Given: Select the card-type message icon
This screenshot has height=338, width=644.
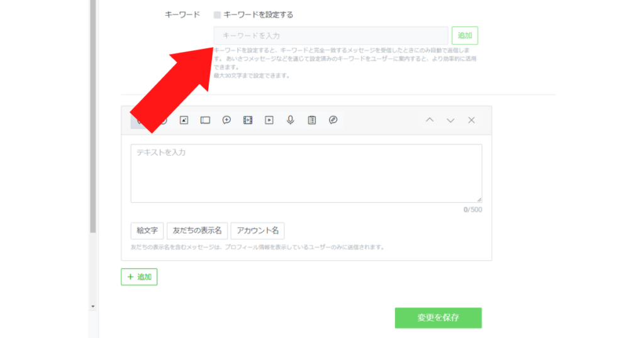Looking at the screenshot, I should [x=333, y=120].
